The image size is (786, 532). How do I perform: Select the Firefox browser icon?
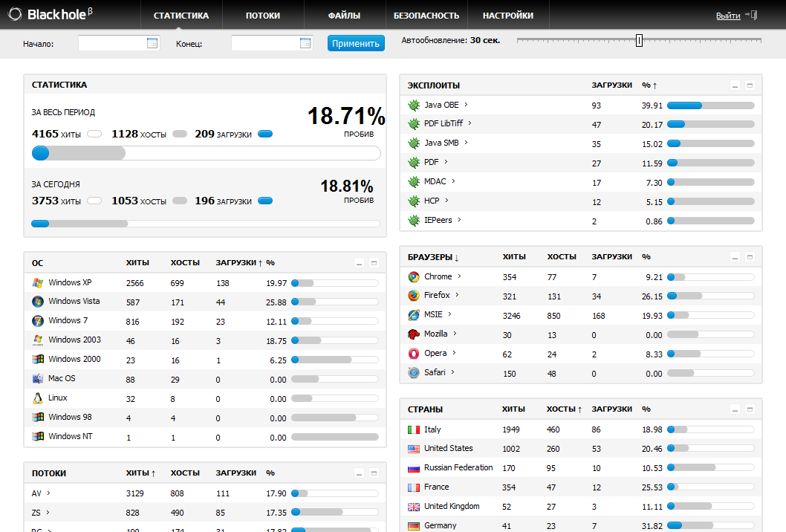coord(414,296)
